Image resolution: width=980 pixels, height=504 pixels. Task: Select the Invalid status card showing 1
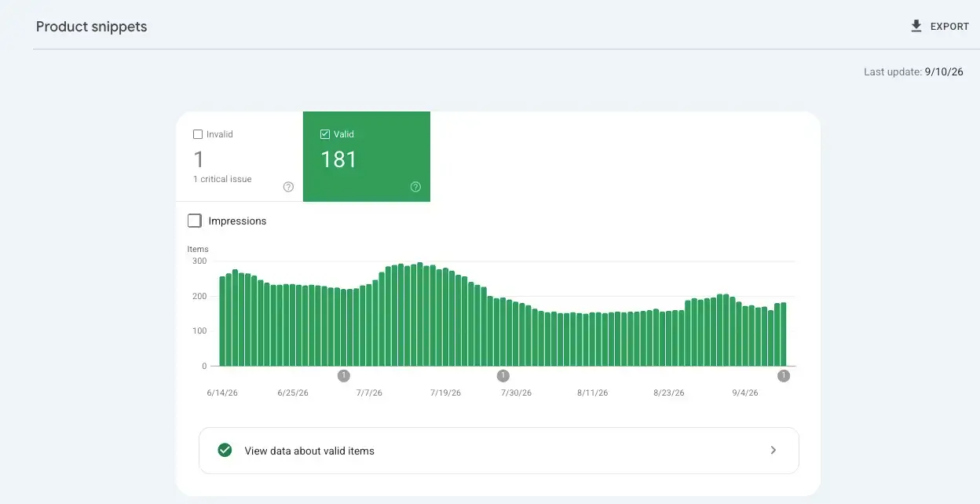click(x=240, y=156)
